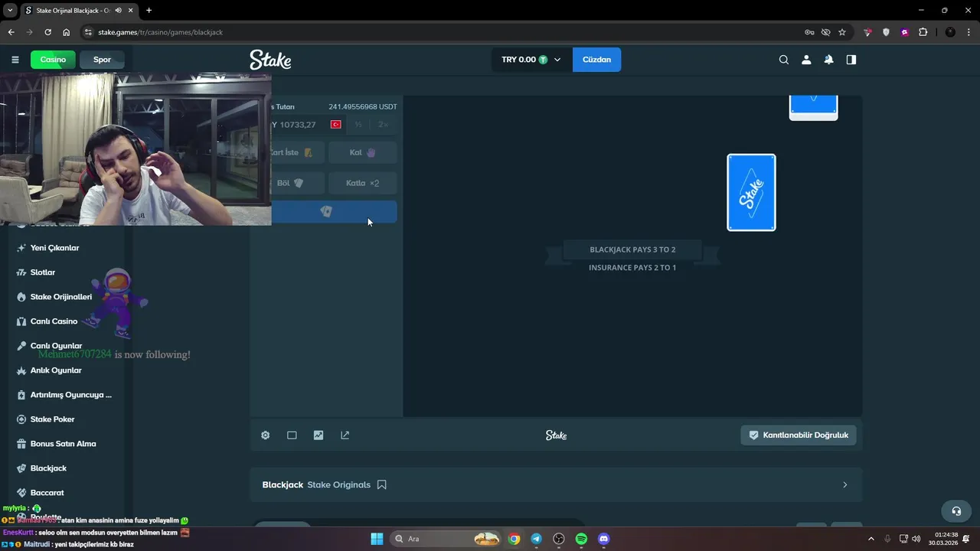The image size is (980, 551).
Task: Click the face-down Stake dealer card
Action: coord(751,192)
